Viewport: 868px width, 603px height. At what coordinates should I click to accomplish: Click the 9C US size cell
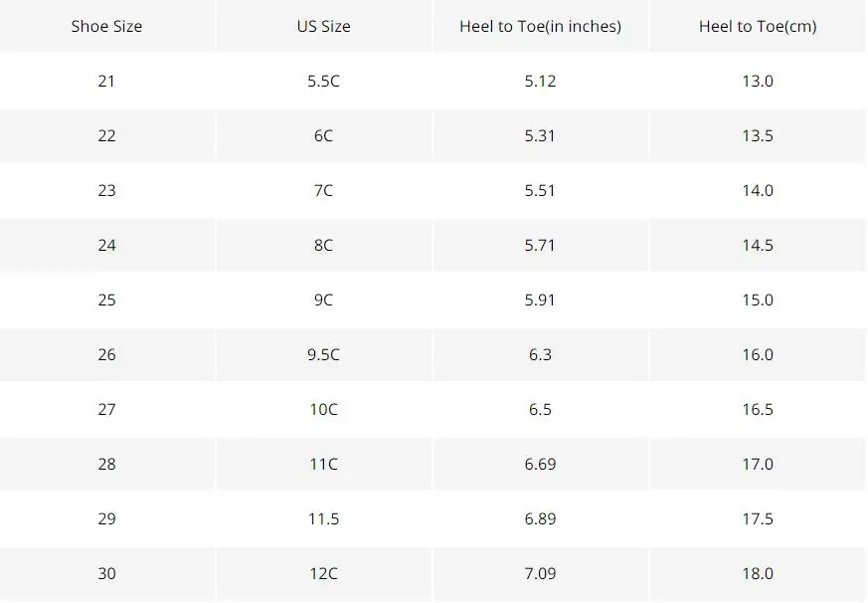click(x=323, y=301)
